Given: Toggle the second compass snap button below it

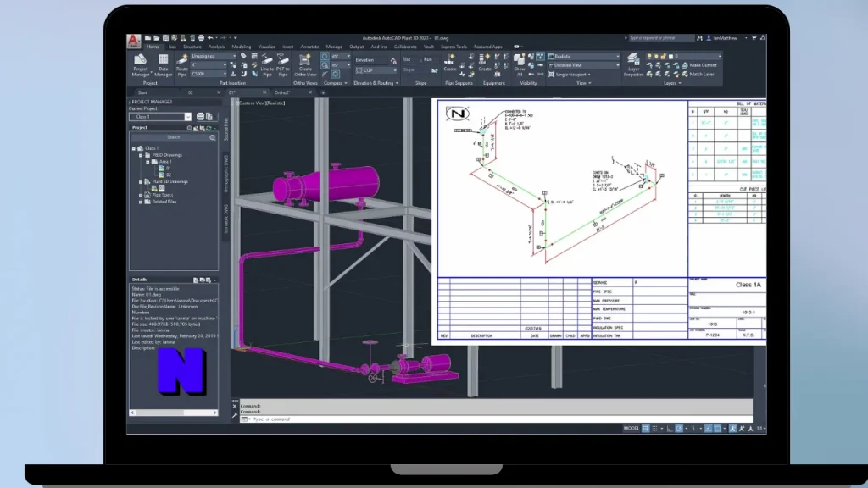Looking at the screenshot, I should click(325, 65).
